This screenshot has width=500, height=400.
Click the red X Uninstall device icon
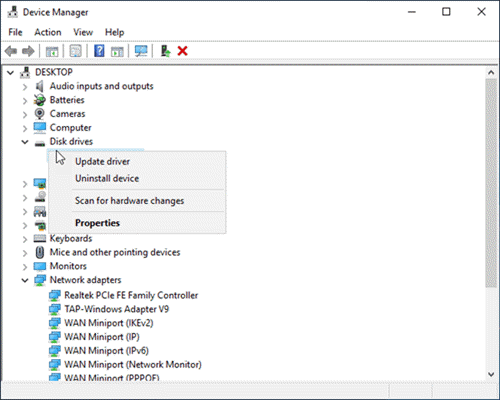pos(183,51)
